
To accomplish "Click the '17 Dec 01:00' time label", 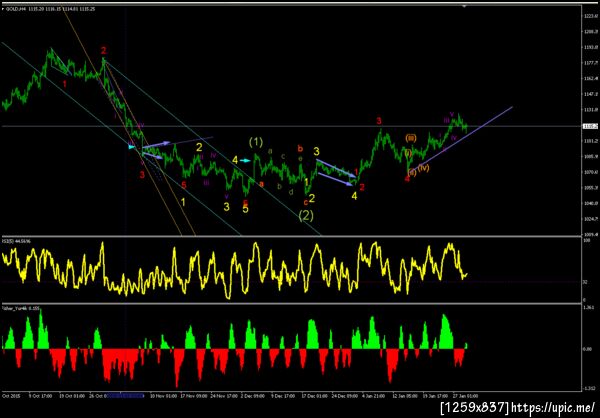I will (315, 395).
